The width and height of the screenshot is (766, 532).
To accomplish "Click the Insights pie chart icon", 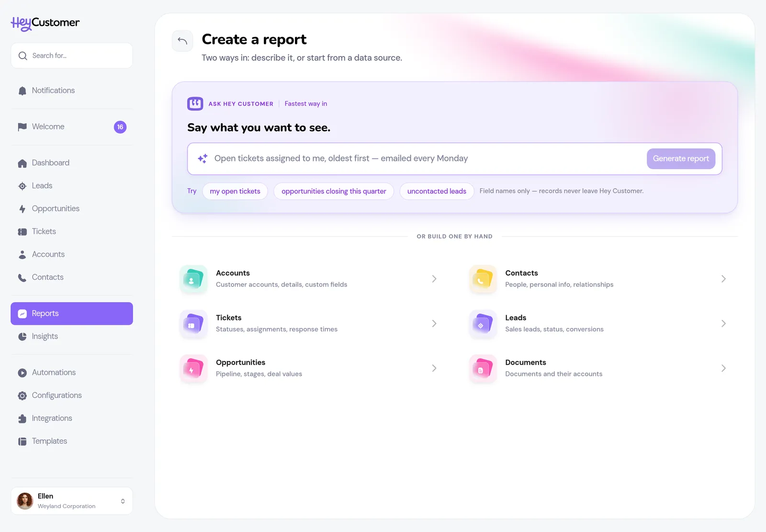I will click(22, 337).
